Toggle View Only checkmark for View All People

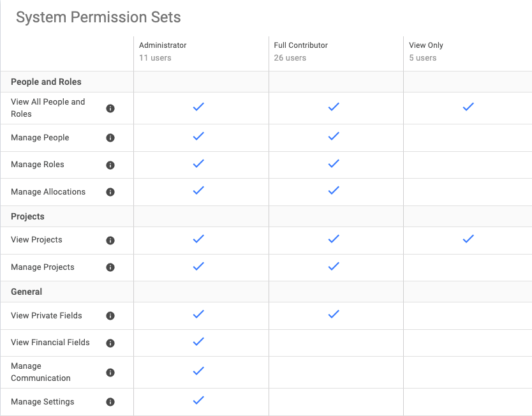tap(468, 107)
